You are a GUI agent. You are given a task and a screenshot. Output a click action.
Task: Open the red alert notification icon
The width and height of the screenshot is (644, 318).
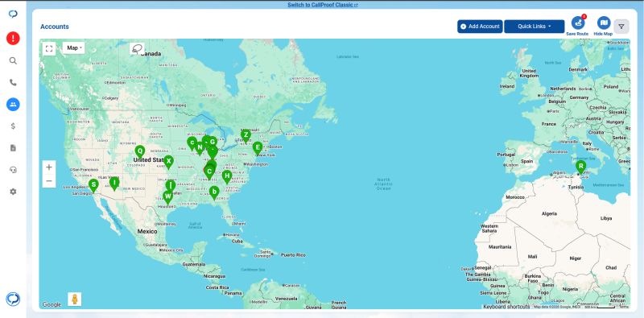pyautogui.click(x=13, y=38)
